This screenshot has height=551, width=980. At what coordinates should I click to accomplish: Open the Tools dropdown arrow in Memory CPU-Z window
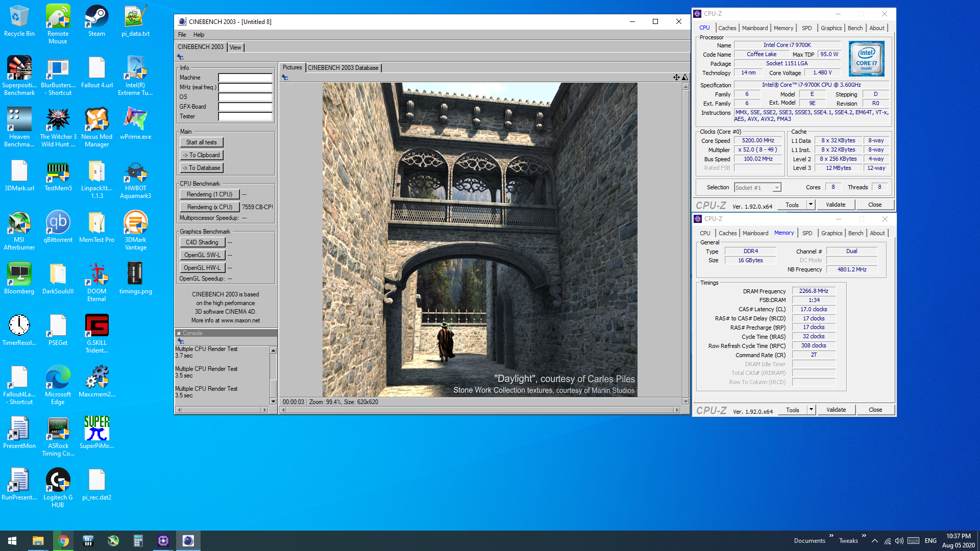coord(811,410)
